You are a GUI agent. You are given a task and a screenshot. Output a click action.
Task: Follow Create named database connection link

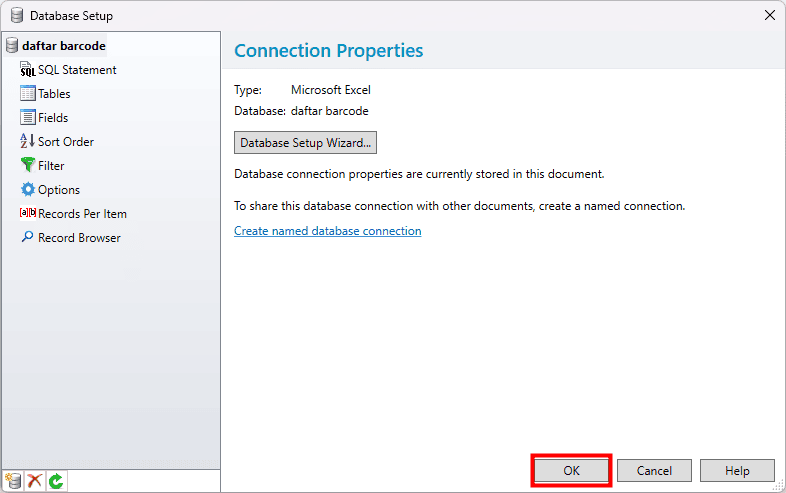click(x=327, y=231)
